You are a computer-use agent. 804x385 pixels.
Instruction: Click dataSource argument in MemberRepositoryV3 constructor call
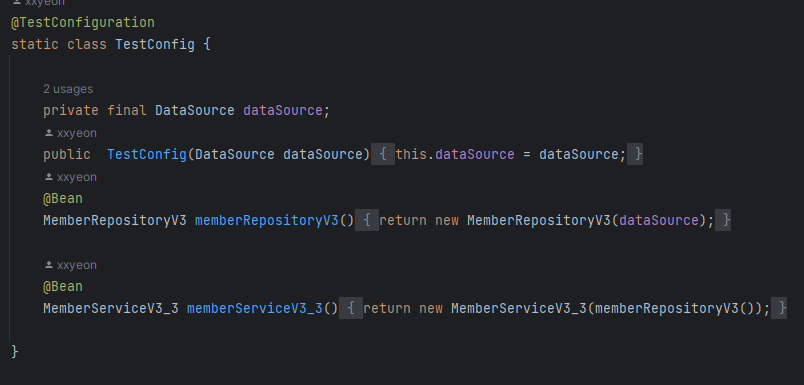658,221
